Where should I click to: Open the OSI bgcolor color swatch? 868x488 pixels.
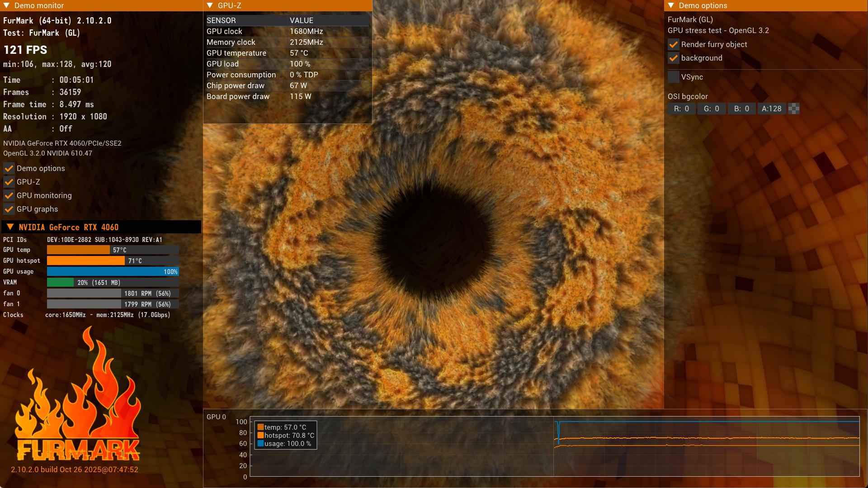[794, 109]
